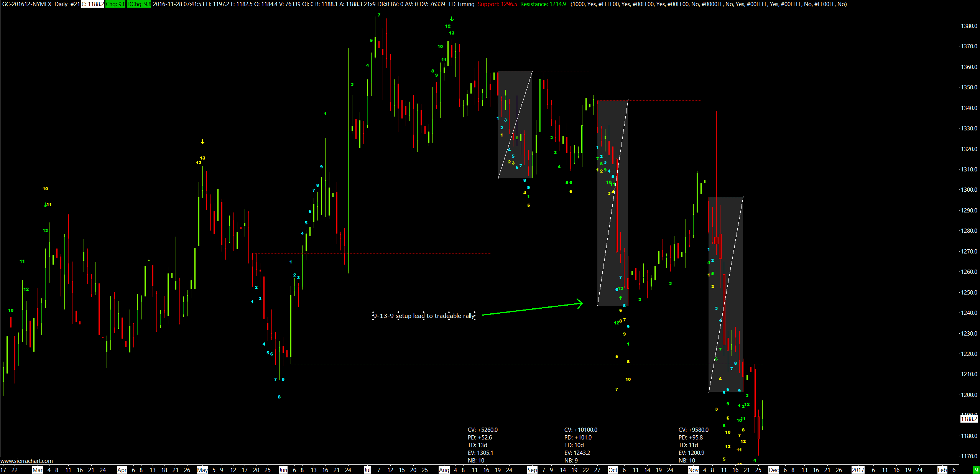Click the TD Timing study name in header
This screenshot has height=474, width=980.
pyautogui.click(x=461, y=4)
